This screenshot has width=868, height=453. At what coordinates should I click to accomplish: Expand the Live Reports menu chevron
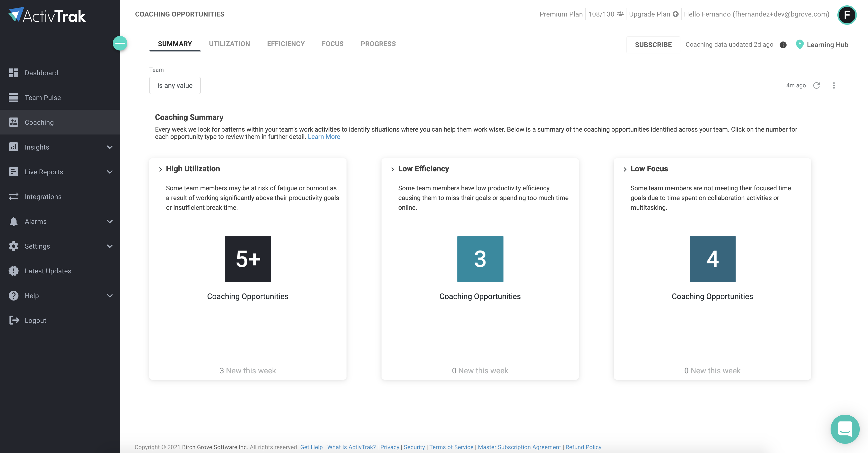pyautogui.click(x=110, y=172)
